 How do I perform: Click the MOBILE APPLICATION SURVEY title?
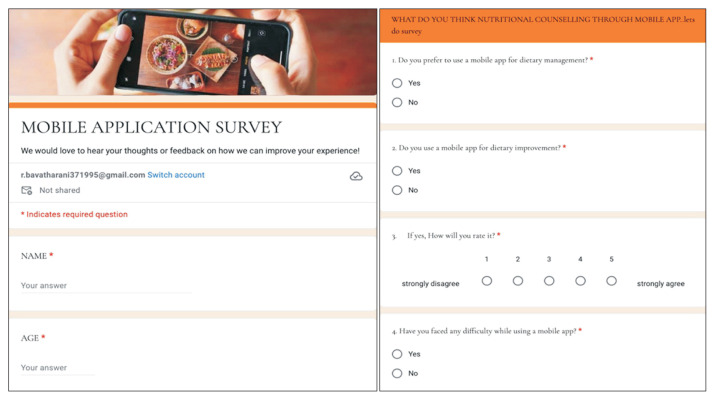click(151, 128)
